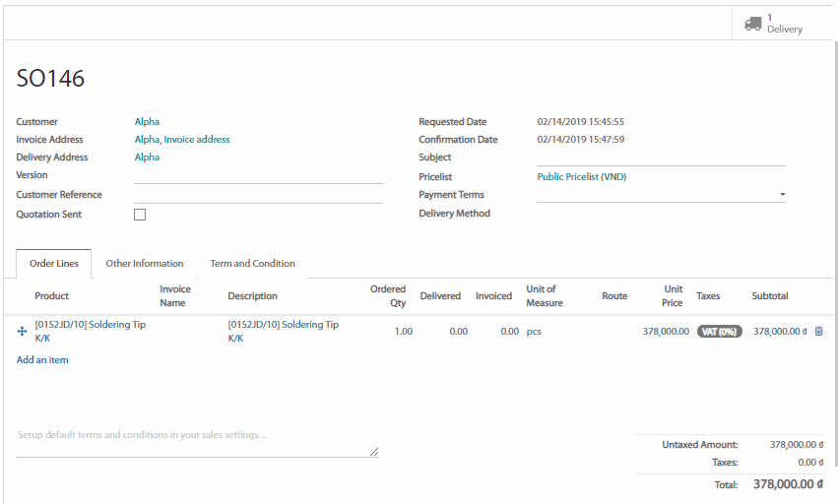Toggle the Quotation Sent checkbox
The image size is (838, 504).
140,215
